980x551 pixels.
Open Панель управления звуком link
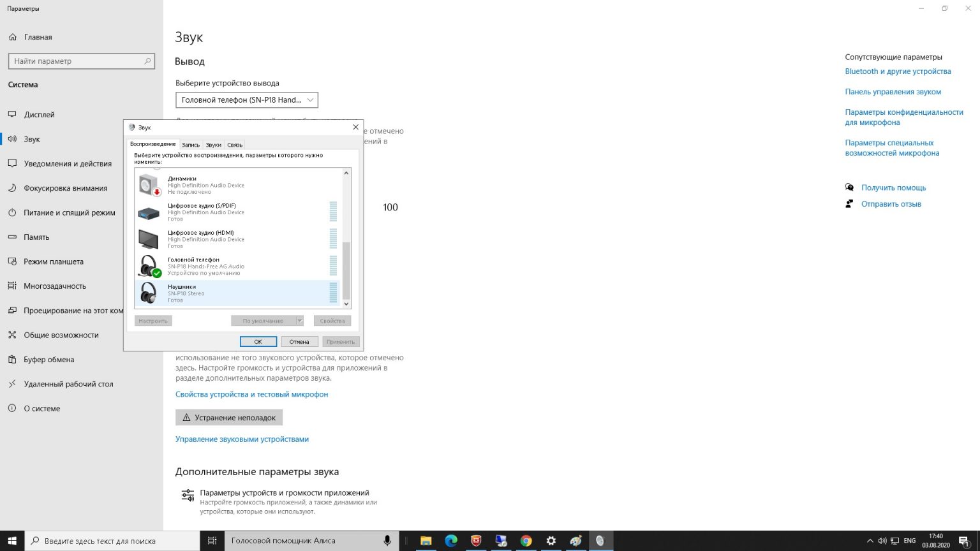(x=892, y=91)
